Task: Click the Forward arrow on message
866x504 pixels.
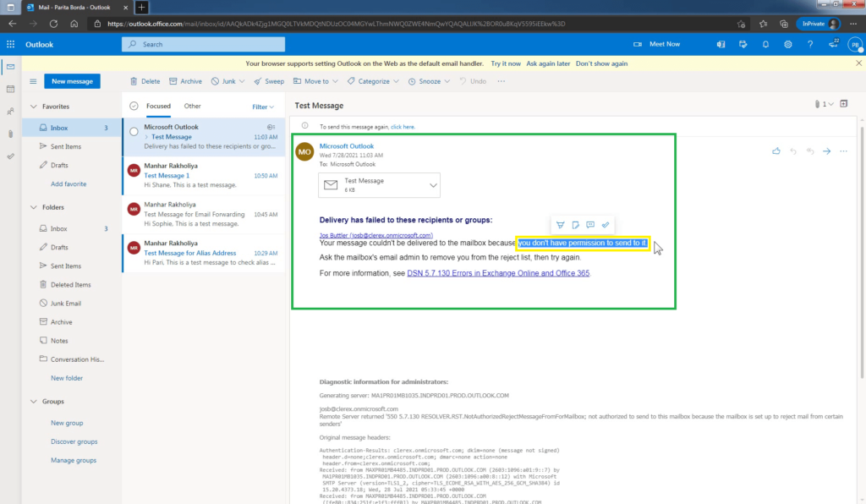Action: [x=826, y=151]
